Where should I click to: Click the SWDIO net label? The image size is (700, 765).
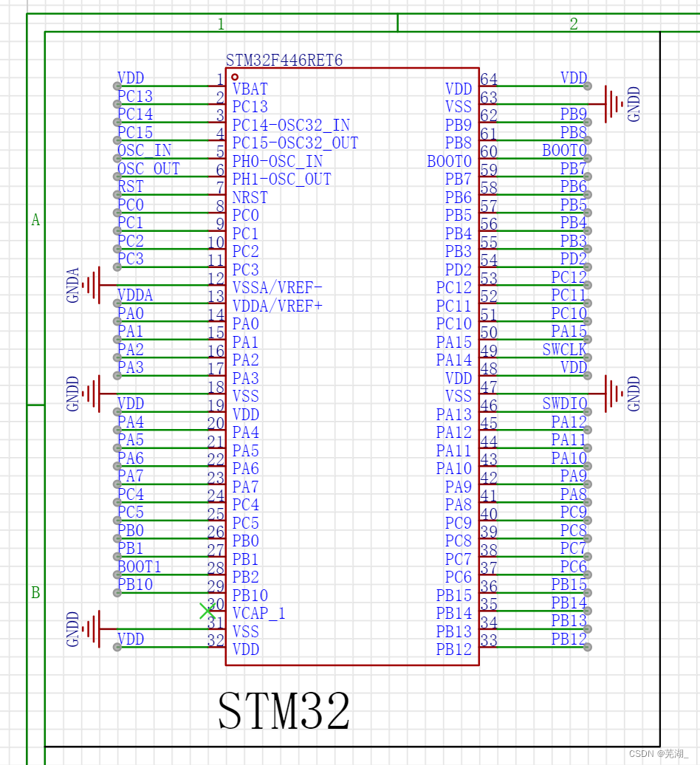(x=564, y=403)
